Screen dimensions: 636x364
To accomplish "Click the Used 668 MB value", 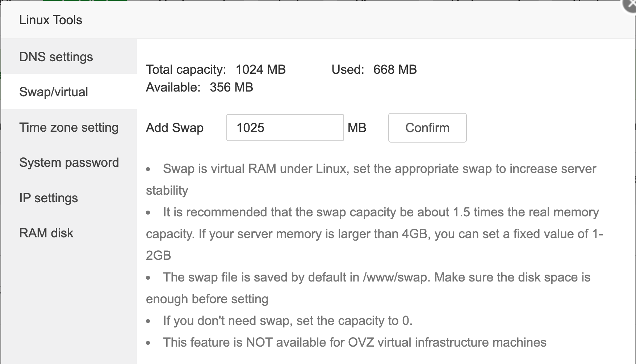I will coord(395,69).
